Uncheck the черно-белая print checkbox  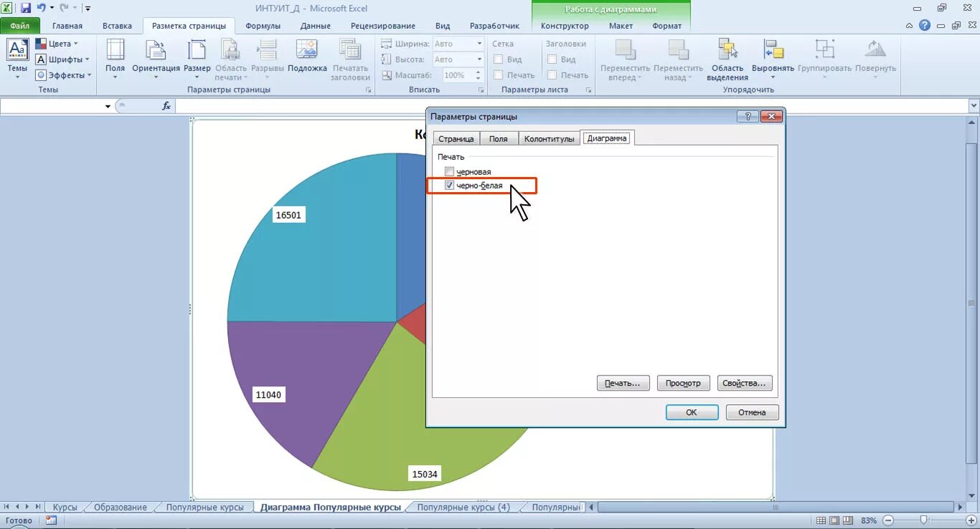450,186
